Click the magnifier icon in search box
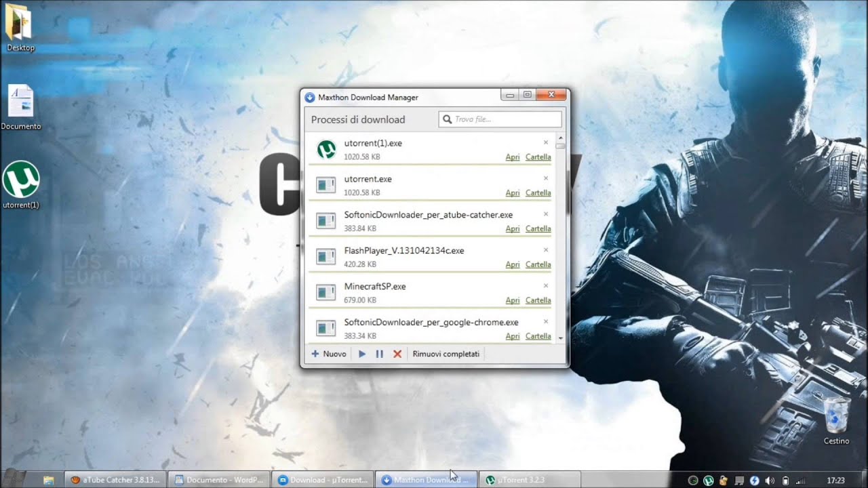 [448, 119]
